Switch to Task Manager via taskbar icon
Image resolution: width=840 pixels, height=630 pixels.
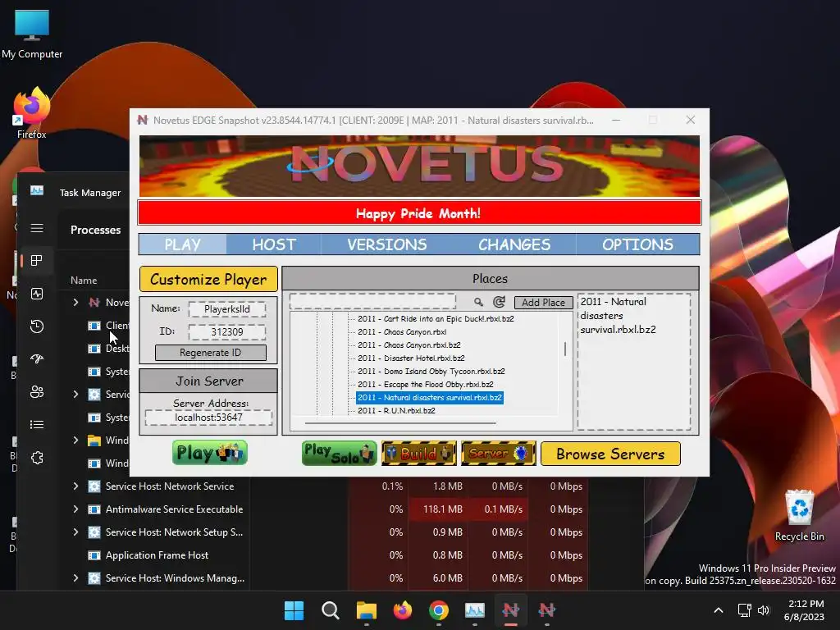coord(475,610)
